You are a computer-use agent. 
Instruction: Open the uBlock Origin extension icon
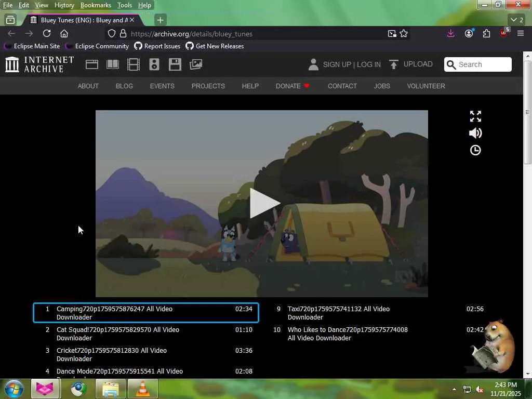(504, 33)
